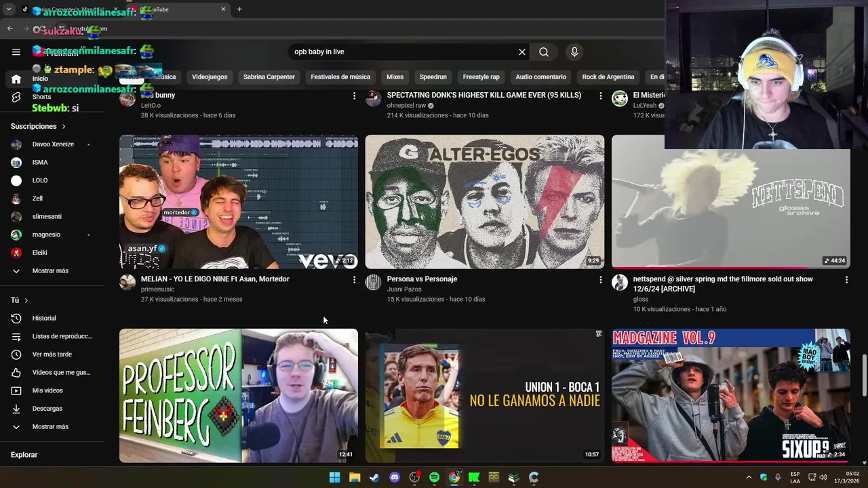This screenshot has height=488, width=868.
Task: Select the Rock de Argentina chip
Action: (x=608, y=77)
